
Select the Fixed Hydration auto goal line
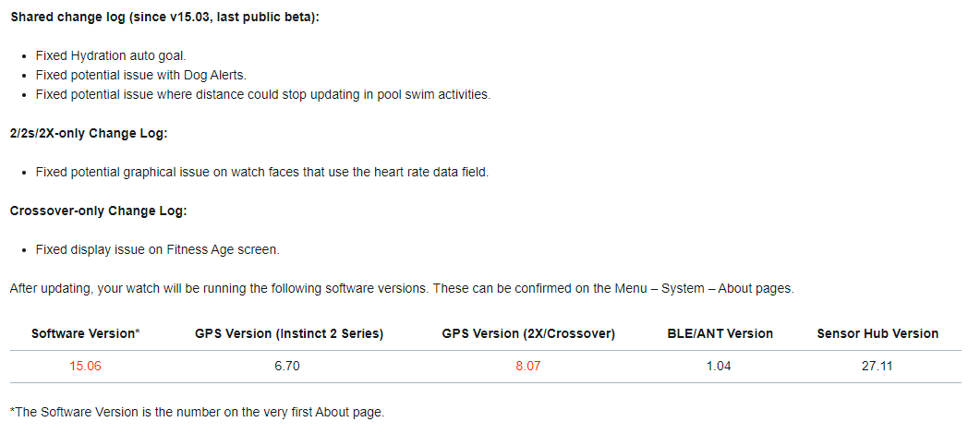(x=111, y=55)
